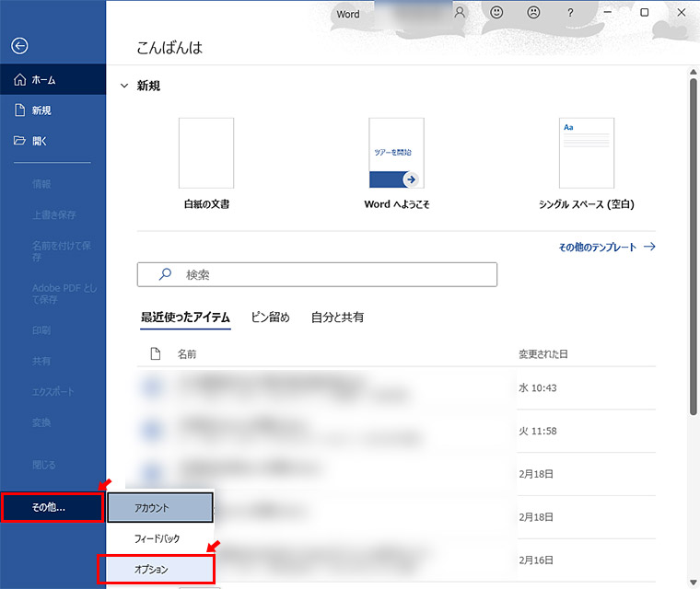Viewport: 700px width, 589px height.
Task: Click the 2月16日 date entry
Action: (x=536, y=560)
